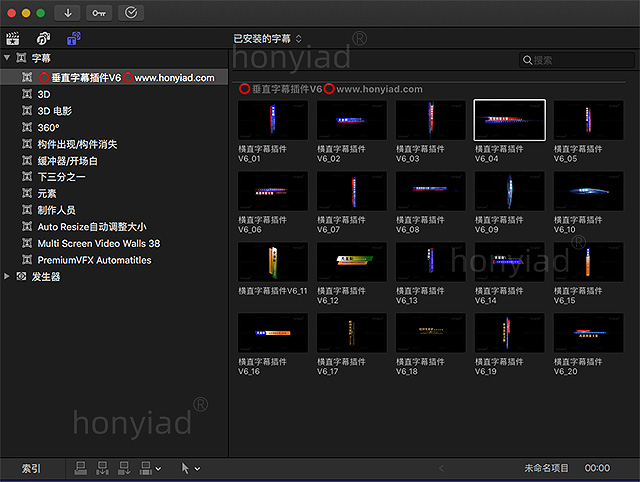Open edit mode options chevron
Image resolution: width=640 pixels, height=482 pixels.
point(158,469)
